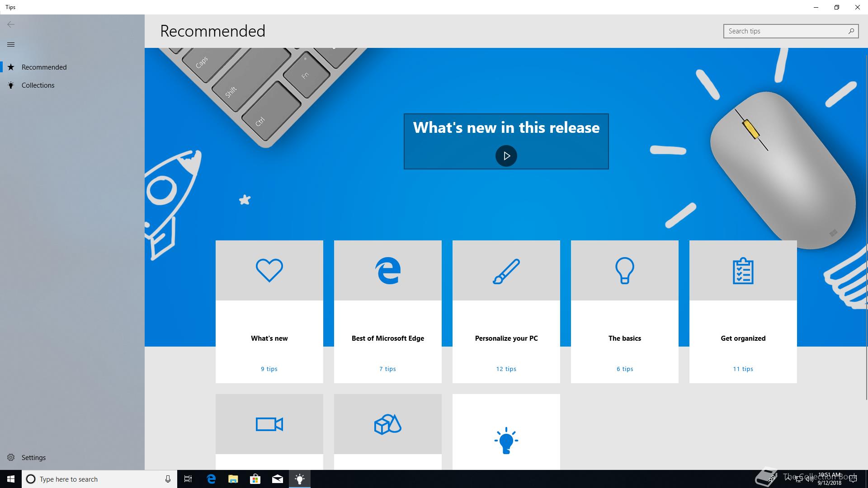The width and height of the screenshot is (868, 488).
Task: Click the Cortana circle icon
Action: pyautogui.click(x=31, y=479)
